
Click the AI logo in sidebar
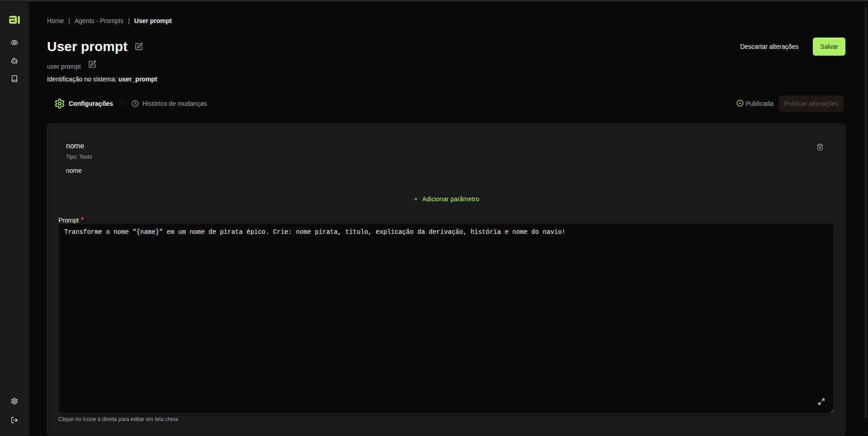click(x=14, y=20)
